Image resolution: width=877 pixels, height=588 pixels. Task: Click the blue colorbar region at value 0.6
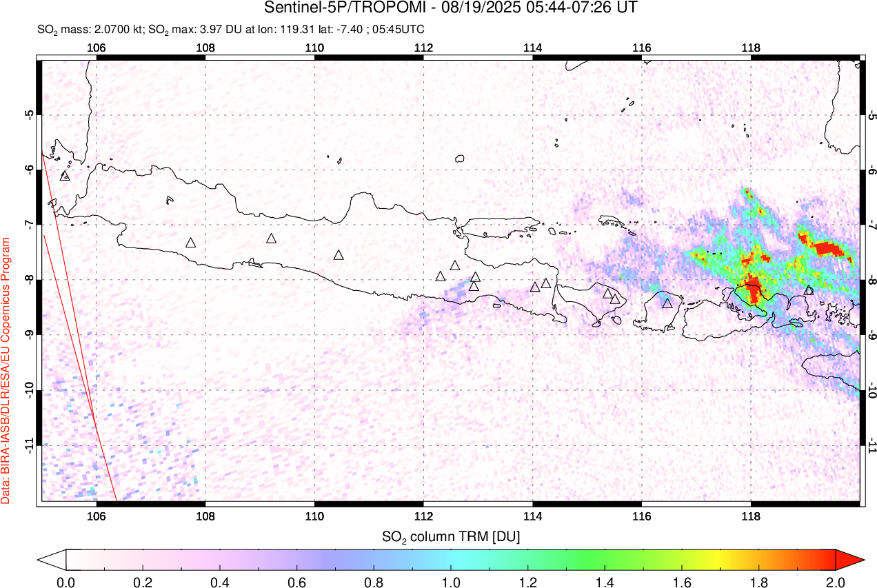297,559
